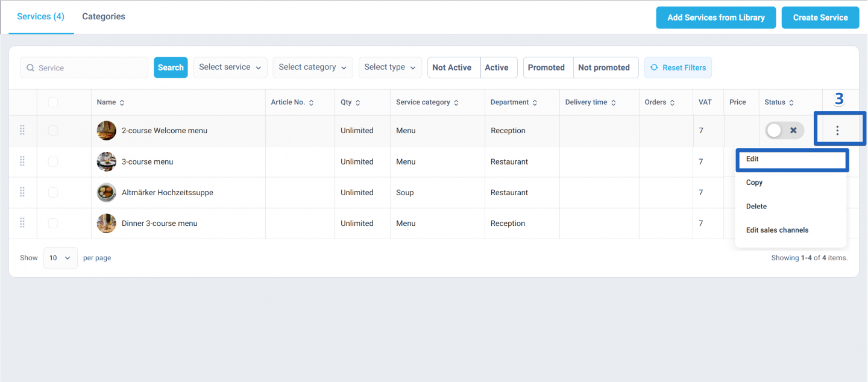Screen dimensions: 868x382
Task: Click the Dinner 3-course menu name
Action: [160, 224]
